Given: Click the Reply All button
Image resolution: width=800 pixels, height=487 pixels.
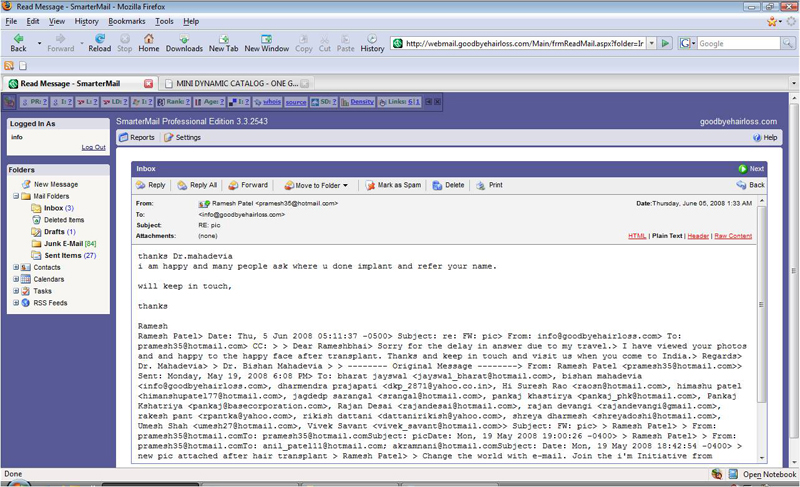Looking at the screenshot, I should pos(197,185).
